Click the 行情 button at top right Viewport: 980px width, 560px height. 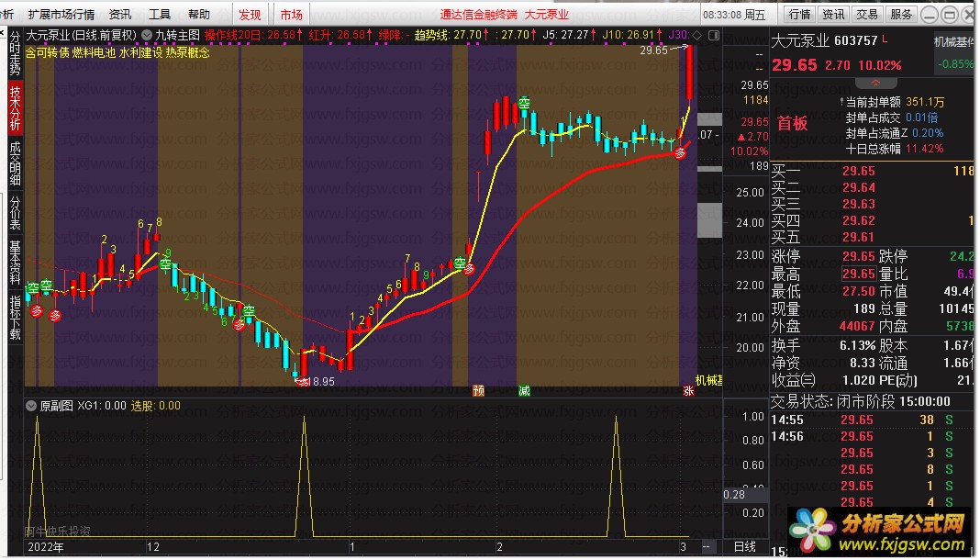click(x=799, y=14)
